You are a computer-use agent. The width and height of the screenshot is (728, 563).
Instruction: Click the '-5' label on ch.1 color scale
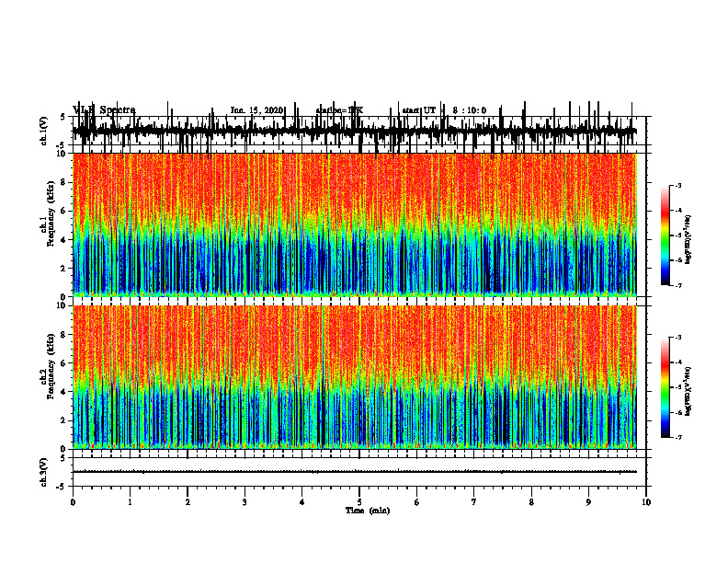click(x=678, y=236)
